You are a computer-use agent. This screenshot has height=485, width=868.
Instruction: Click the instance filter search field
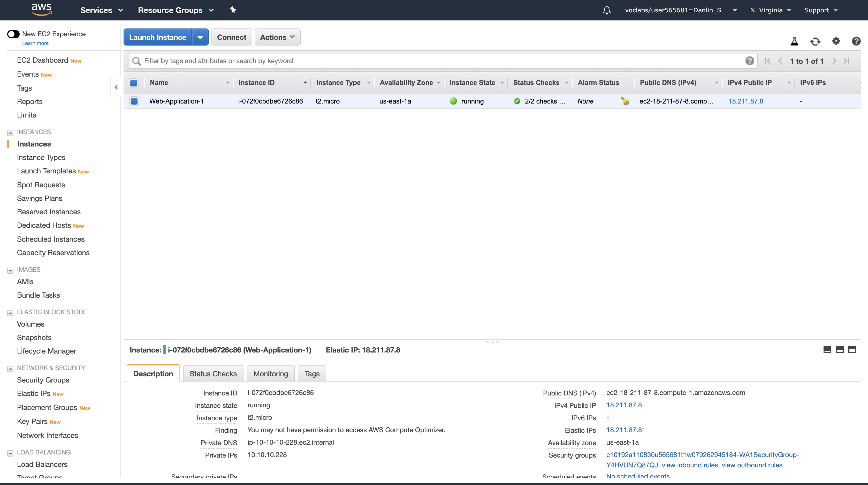(x=438, y=61)
